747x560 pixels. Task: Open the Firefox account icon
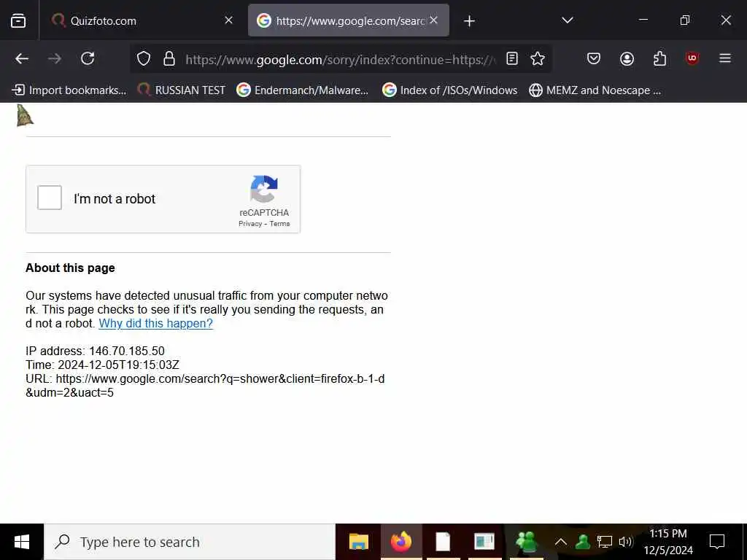coord(627,58)
